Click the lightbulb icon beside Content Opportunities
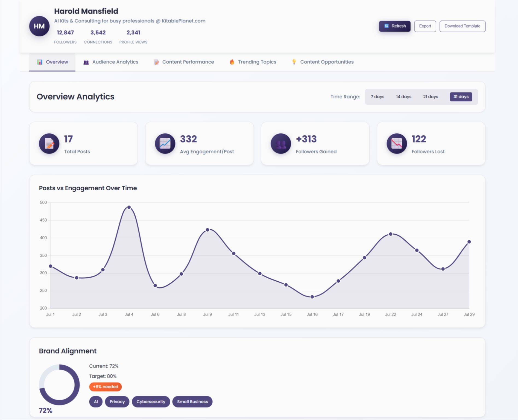The height and width of the screenshot is (420, 518). [294, 62]
